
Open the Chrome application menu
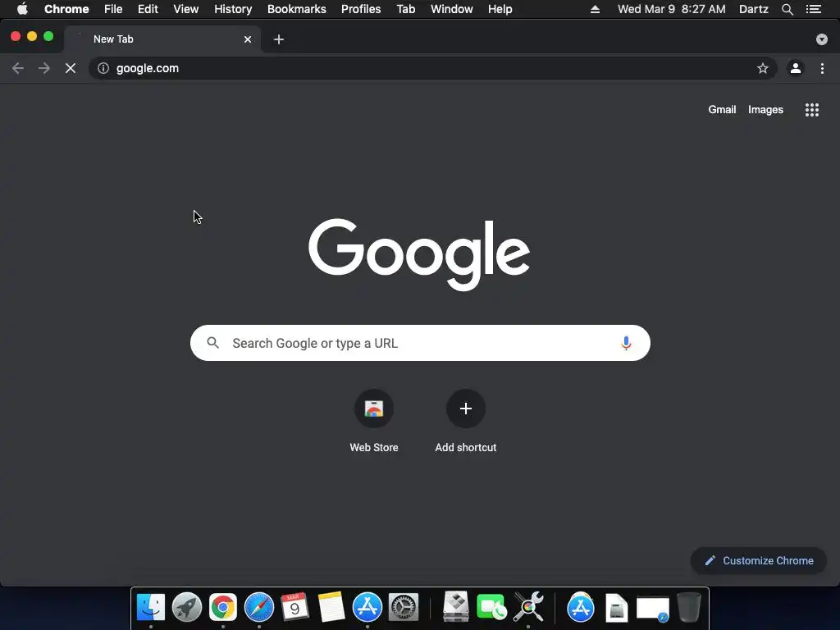[x=66, y=9]
